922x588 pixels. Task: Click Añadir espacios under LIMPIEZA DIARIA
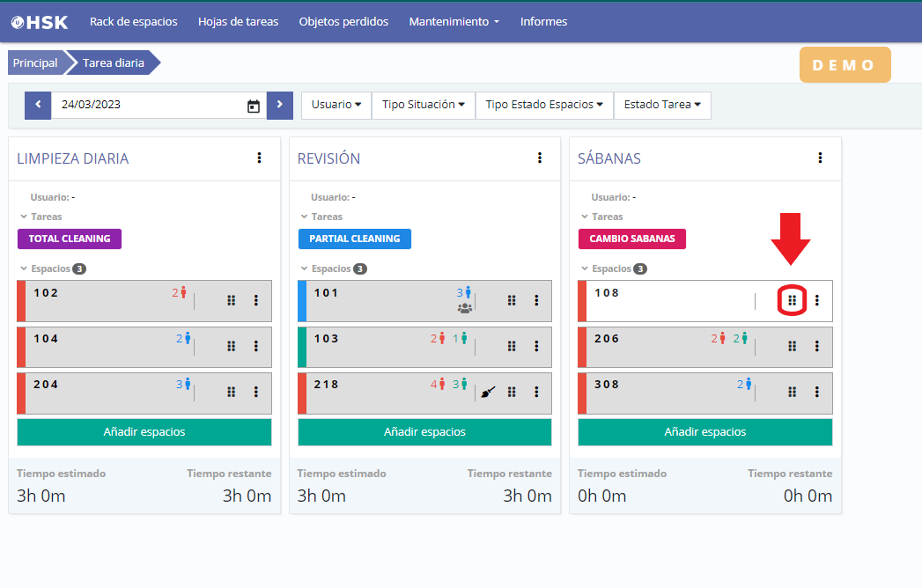click(144, 432)
